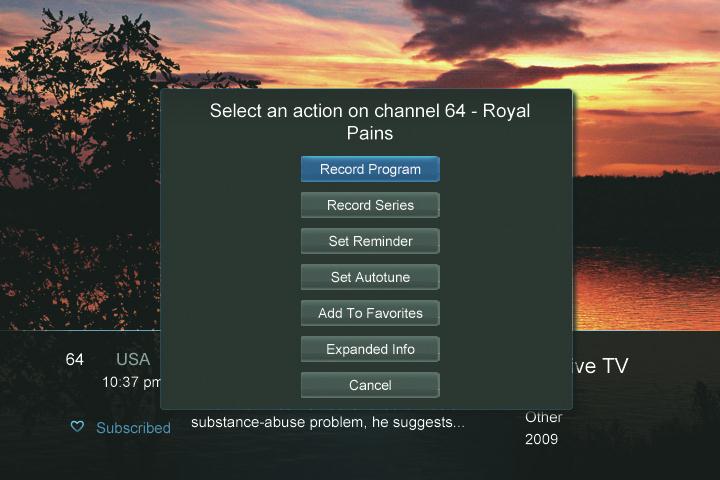Click the substance-abuse program description text
The height and width of the screenshot is (480, 720).
[x=328, y=422]
